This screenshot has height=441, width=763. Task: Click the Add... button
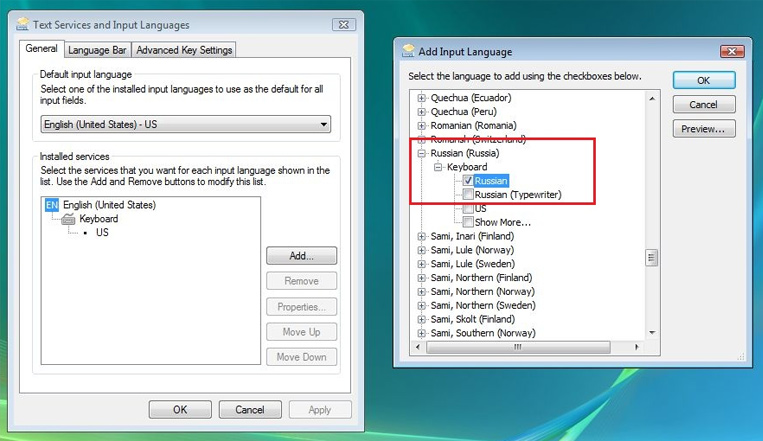tap(301, 256)
